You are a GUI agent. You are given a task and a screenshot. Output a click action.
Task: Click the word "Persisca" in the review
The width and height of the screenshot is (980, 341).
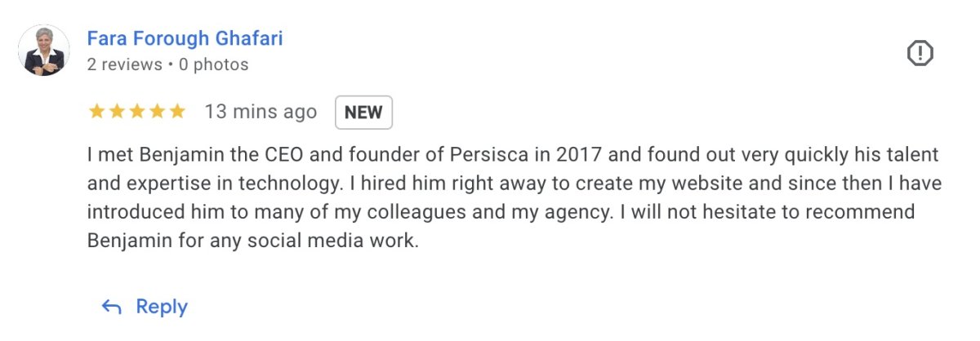click(463, 154)
